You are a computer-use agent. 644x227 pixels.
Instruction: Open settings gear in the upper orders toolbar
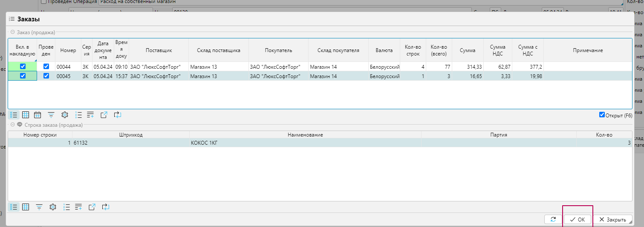65,115
